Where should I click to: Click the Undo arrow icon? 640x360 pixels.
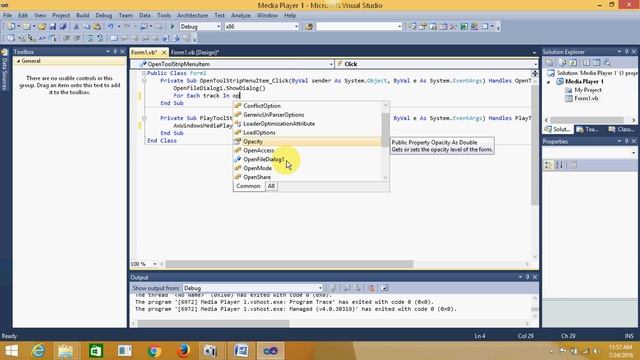110,27
